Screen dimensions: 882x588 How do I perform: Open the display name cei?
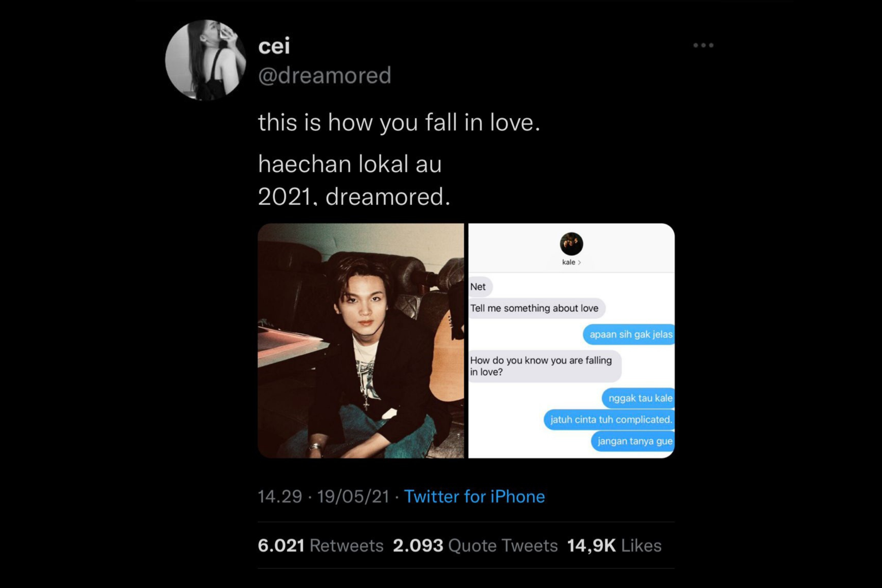274,46
